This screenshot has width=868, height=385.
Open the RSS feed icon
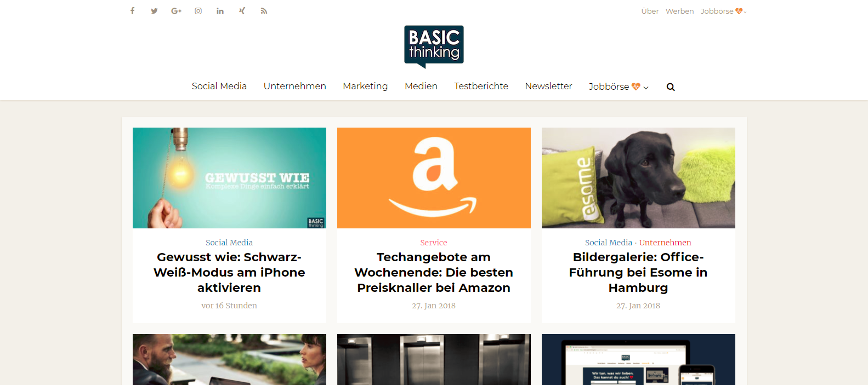point(264,11)
